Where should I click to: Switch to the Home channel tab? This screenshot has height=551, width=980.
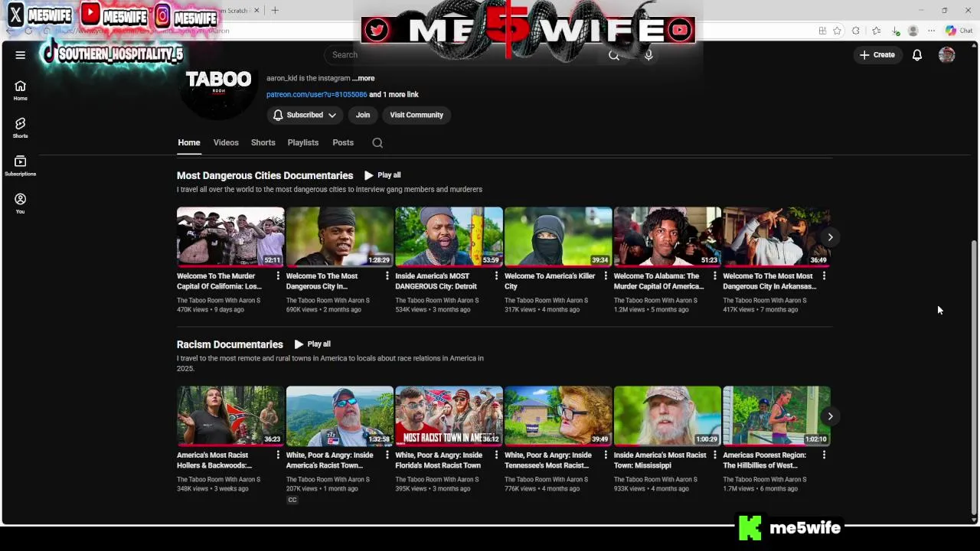point(189,142)
